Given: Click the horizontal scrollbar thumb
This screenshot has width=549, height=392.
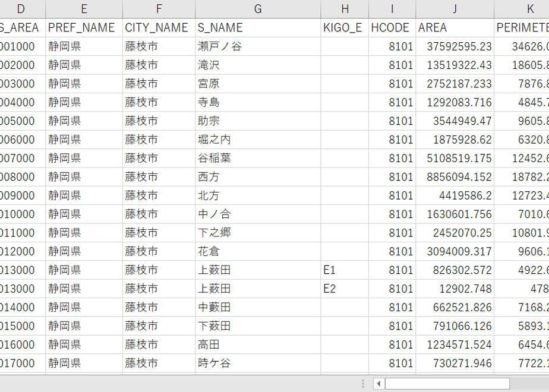Looking at the screenshot, I should coord(447,384).
